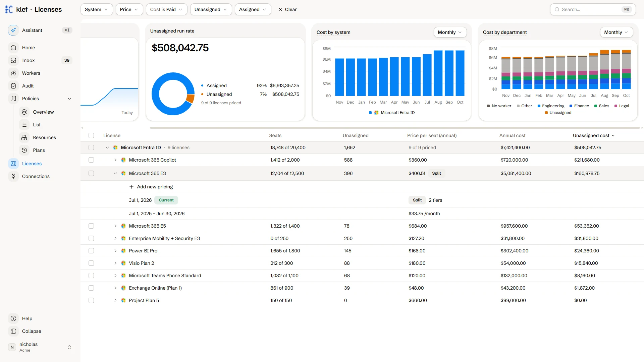Click the Split badge on Microsoft 365 E3
The height and width of the screenshot is (362, 644).
click(436, 173)
